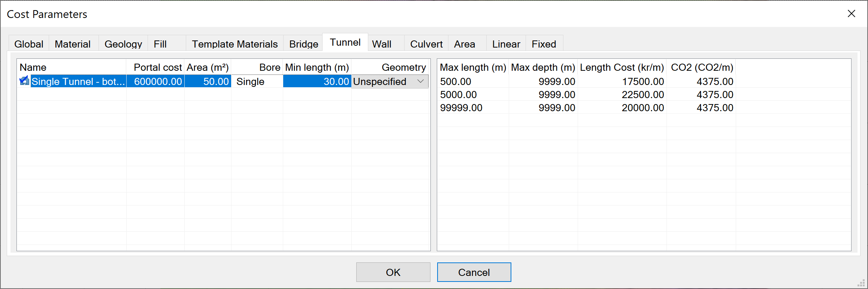The image size is (868, 289).
Task: Select the Template Materials tab
Action: click(x=235, y=44)
